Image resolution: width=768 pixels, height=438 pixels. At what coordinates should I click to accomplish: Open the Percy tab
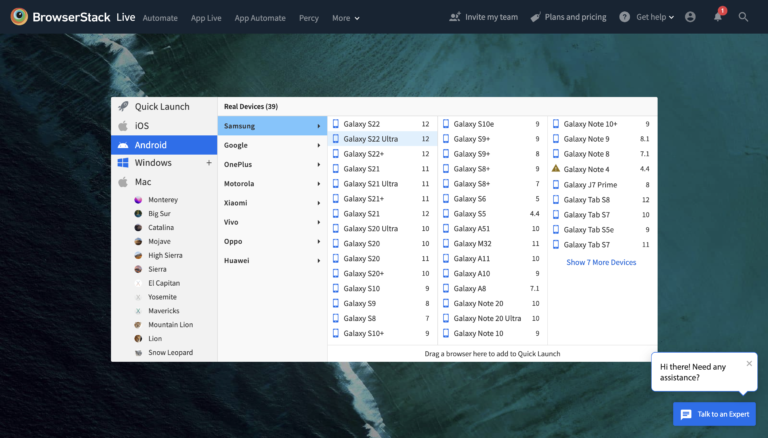tap(309, 18)
